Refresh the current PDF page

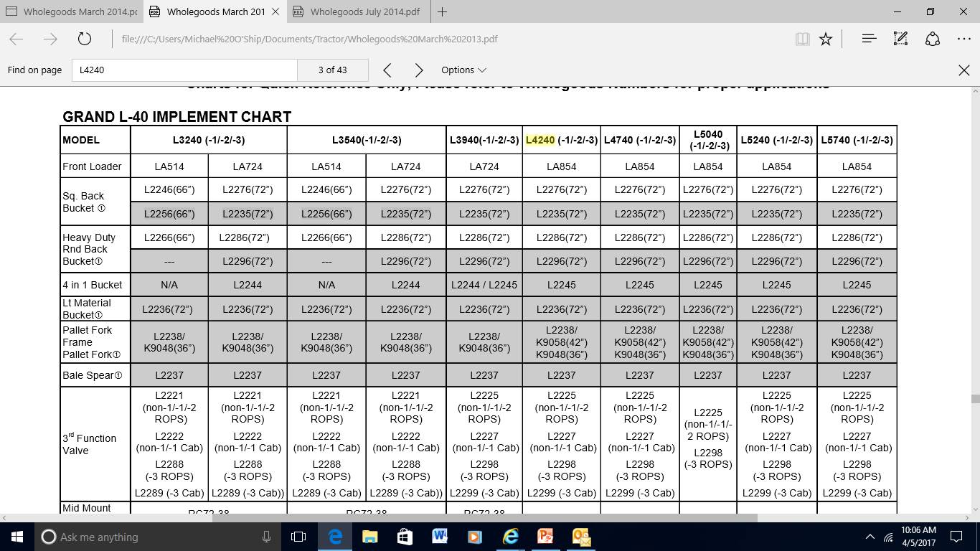pos(85,39)
